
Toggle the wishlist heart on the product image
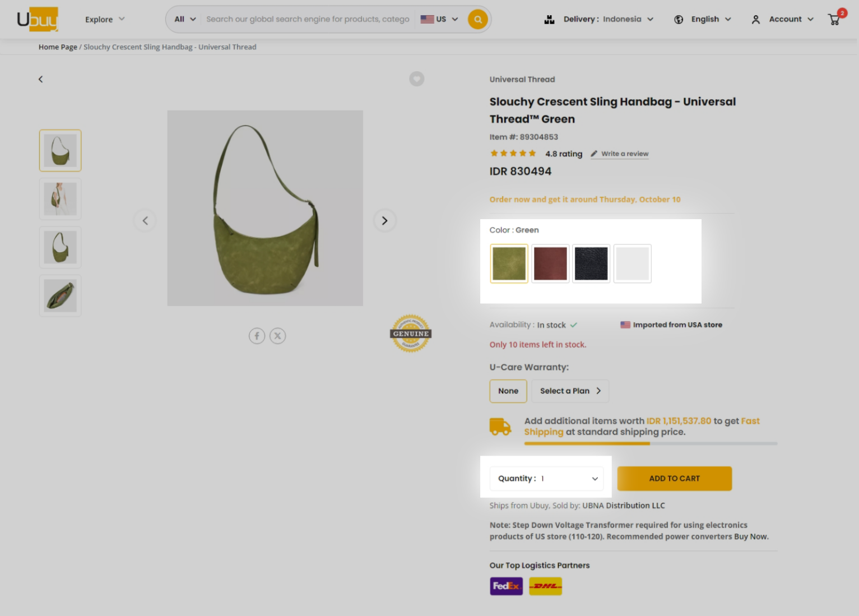(416, 78)
